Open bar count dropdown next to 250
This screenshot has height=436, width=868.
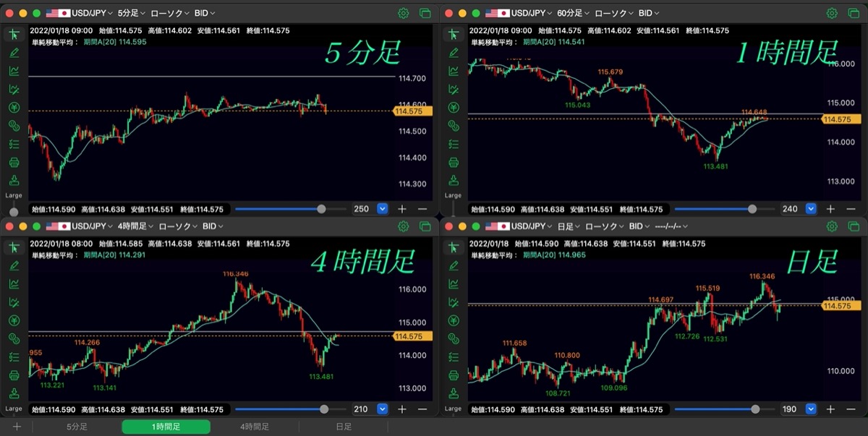[383, 209]
